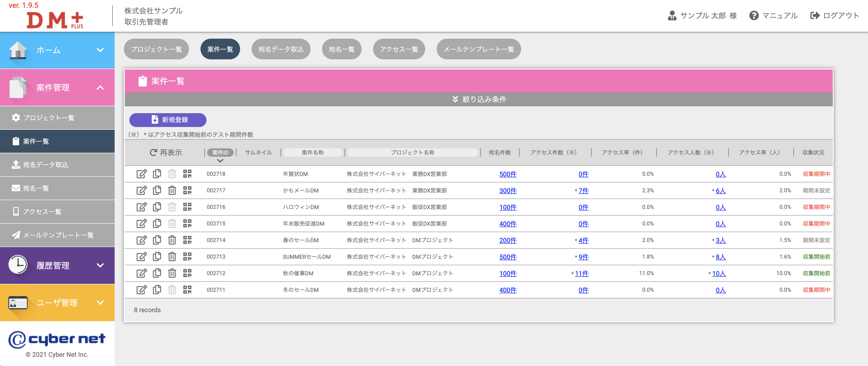
Task: Open the 7件 access count link
Action: (x=583, y=190)
